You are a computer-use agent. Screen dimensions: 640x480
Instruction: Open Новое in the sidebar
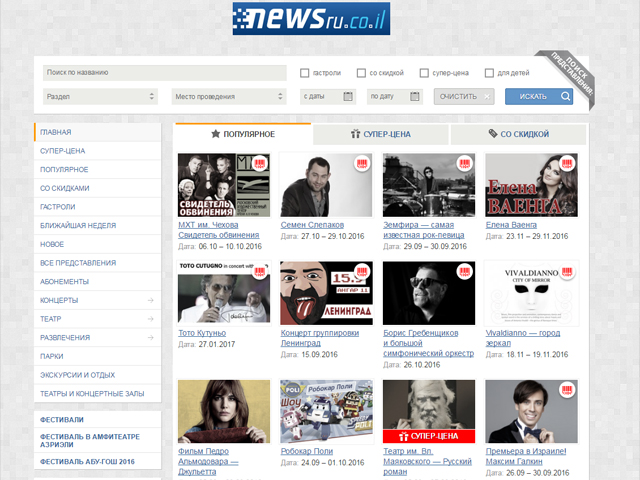point(98,244)
